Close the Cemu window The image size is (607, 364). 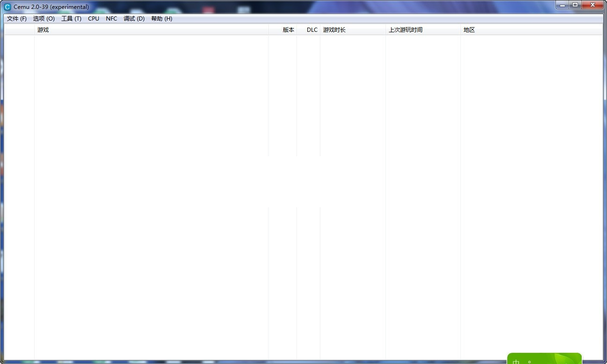point(592,5)
